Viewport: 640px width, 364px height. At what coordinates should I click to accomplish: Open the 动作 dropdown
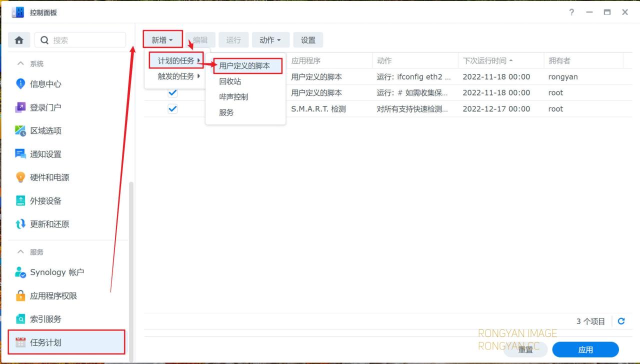270,40
